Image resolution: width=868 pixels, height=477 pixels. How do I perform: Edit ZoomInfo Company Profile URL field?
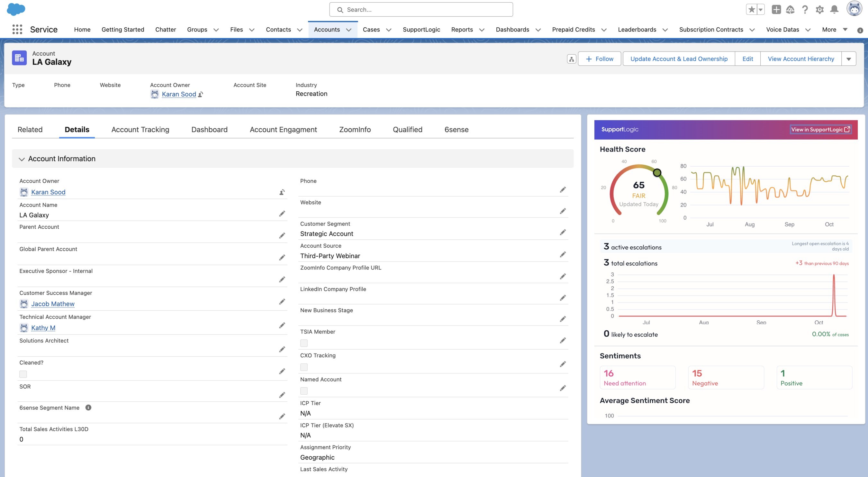[x=563, y=276]
